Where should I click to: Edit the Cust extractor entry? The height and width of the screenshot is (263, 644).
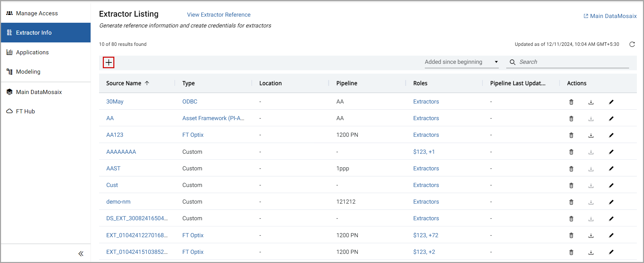pyautogui.click(x=611, y=185)
